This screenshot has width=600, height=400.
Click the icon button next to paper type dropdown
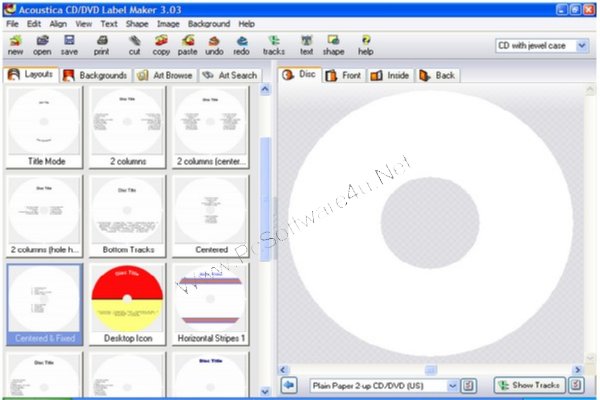(x=468, y=385)
